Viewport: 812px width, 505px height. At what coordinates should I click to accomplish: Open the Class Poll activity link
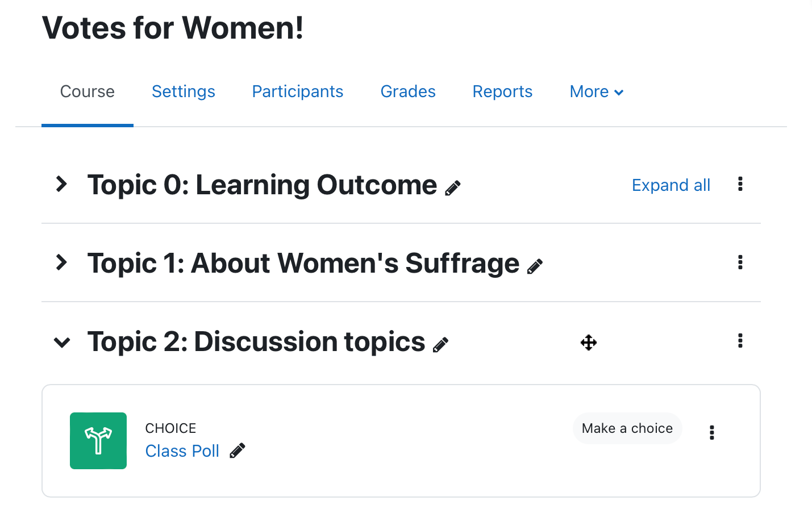click(182, 451)
